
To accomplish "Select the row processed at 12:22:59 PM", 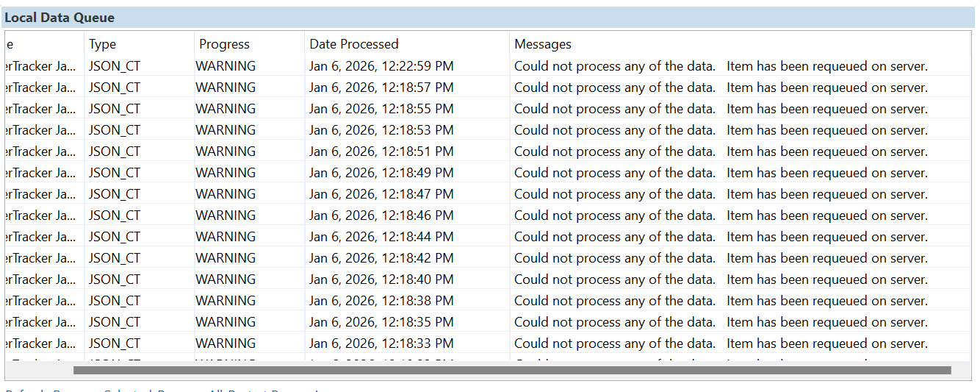I will click(x=381, y=66).
